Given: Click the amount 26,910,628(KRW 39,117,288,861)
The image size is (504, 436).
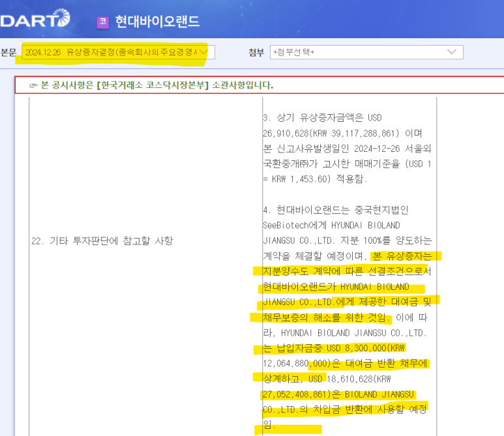Looking at the screenshot, I should point(331,133).
